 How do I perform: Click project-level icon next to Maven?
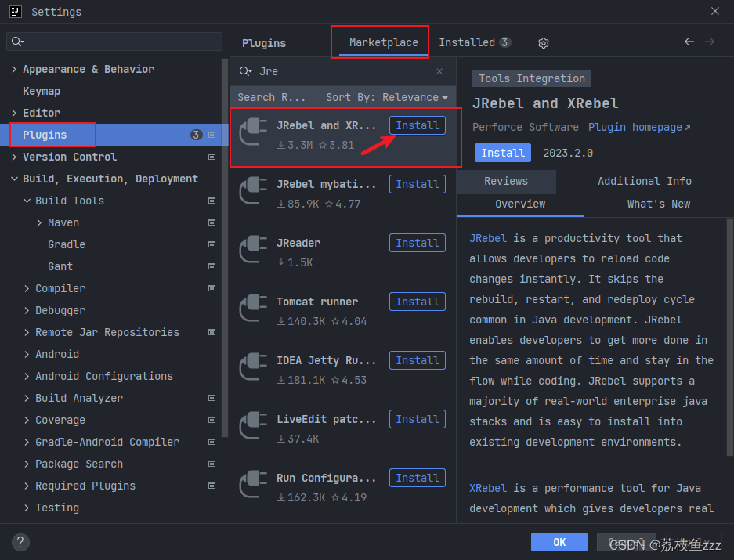tap(212, 222)
